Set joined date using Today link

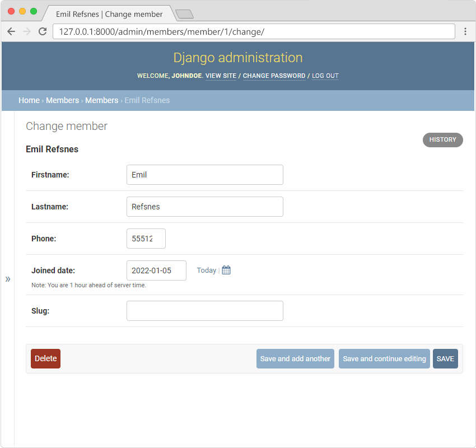pos(206,270)
